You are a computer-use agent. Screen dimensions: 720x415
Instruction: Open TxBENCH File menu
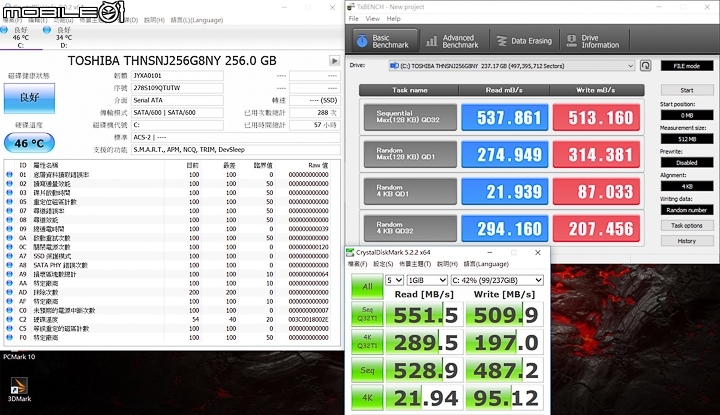[353, 19]
